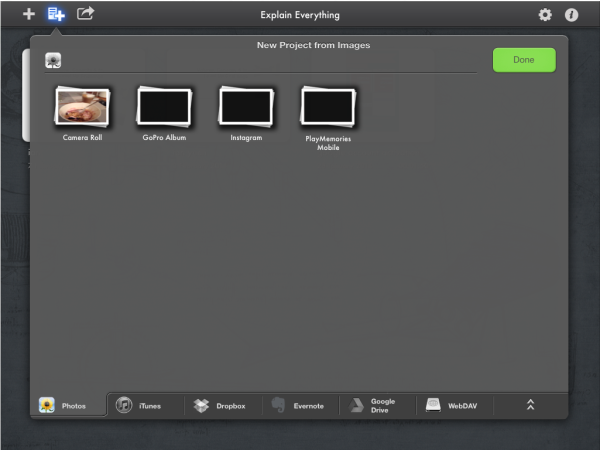600x450 pixels.
Task: Click the GoPro Album label
Action: (x=164, y=137)
